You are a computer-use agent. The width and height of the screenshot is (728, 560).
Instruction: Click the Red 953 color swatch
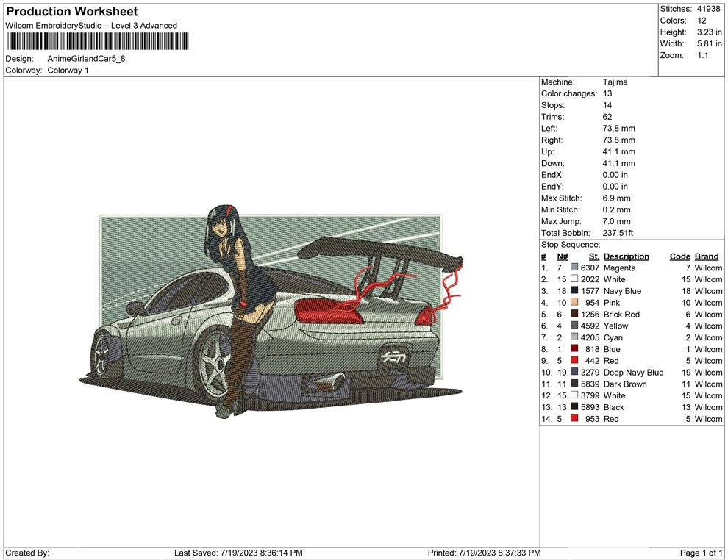[x=574, y=418]
